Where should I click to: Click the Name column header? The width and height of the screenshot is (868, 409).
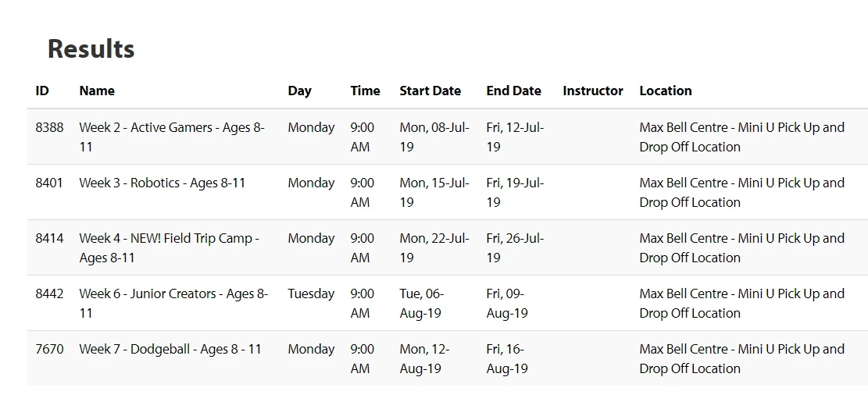[97, 91]
